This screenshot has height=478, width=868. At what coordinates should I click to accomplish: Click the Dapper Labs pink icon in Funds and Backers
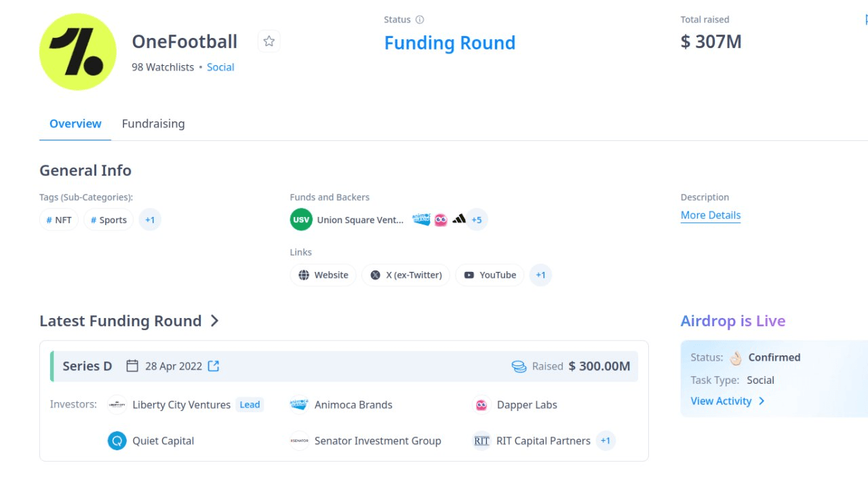pyautogui.click(x=441, y=220)
